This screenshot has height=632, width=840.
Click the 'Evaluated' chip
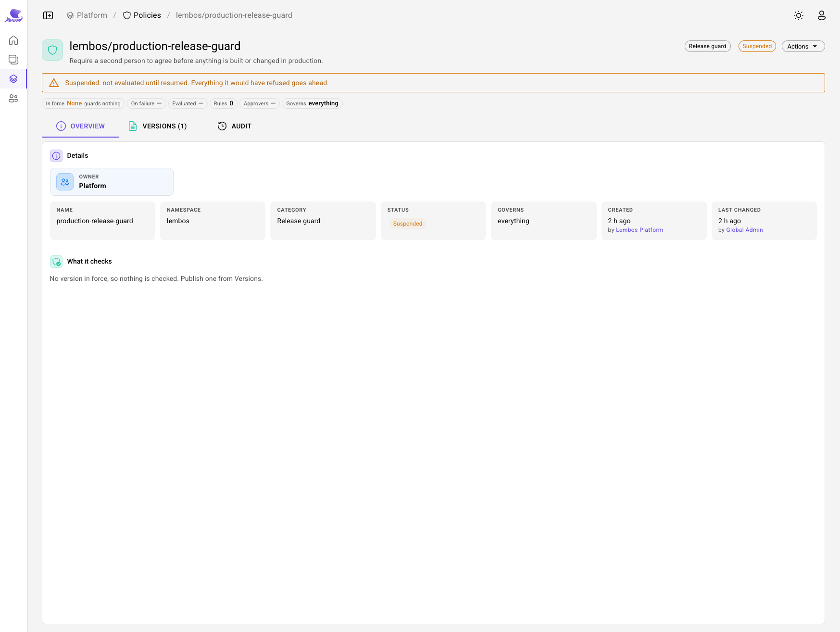tap(188, 103)
